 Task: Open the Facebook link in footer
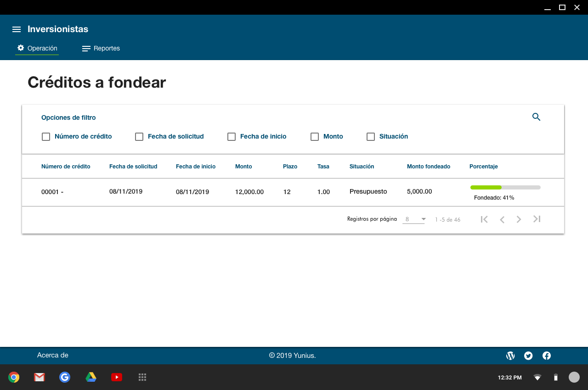coord(547,356)
